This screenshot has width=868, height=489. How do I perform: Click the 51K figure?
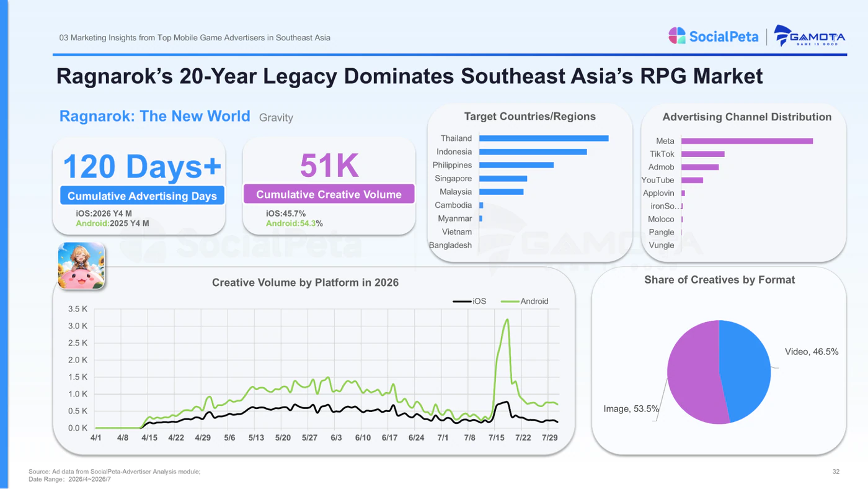[x=329, y=165]
